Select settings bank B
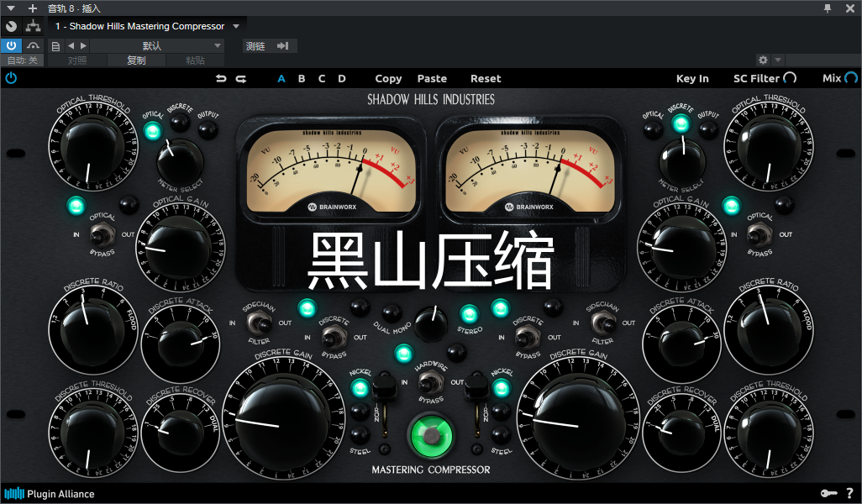The image size is (862, 504). (x=302, y=79)
